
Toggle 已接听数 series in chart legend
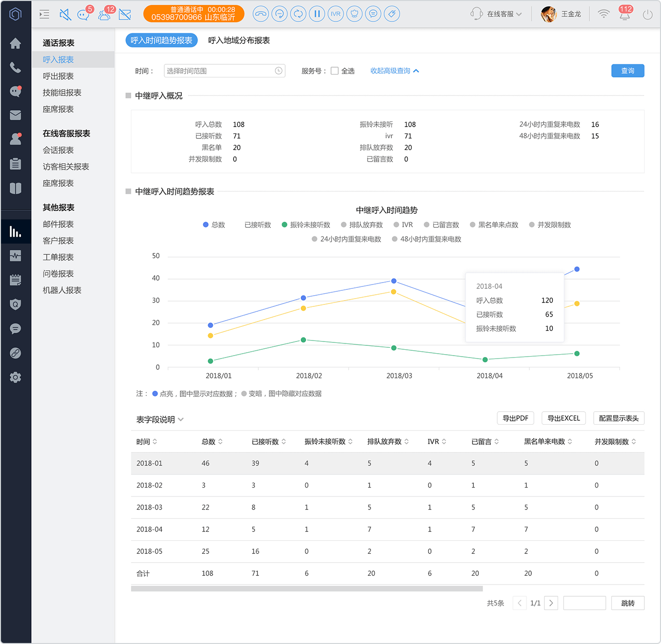(257, 225)
